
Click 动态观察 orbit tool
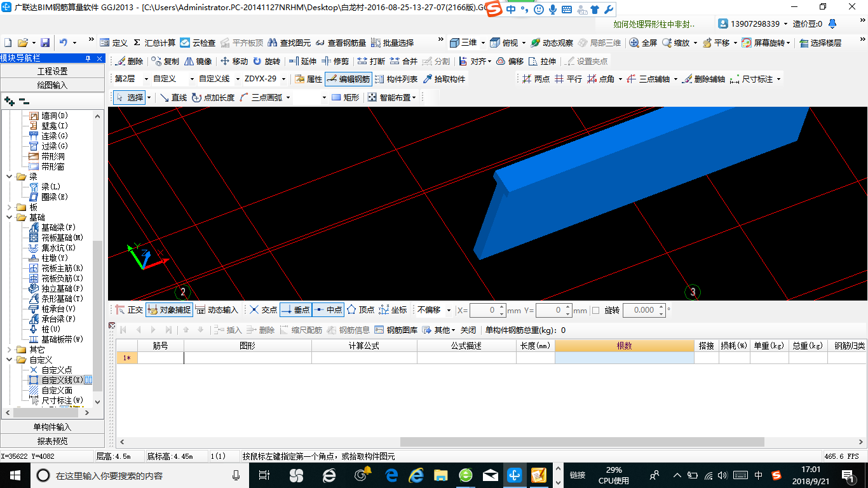click(x=552, y=43)
